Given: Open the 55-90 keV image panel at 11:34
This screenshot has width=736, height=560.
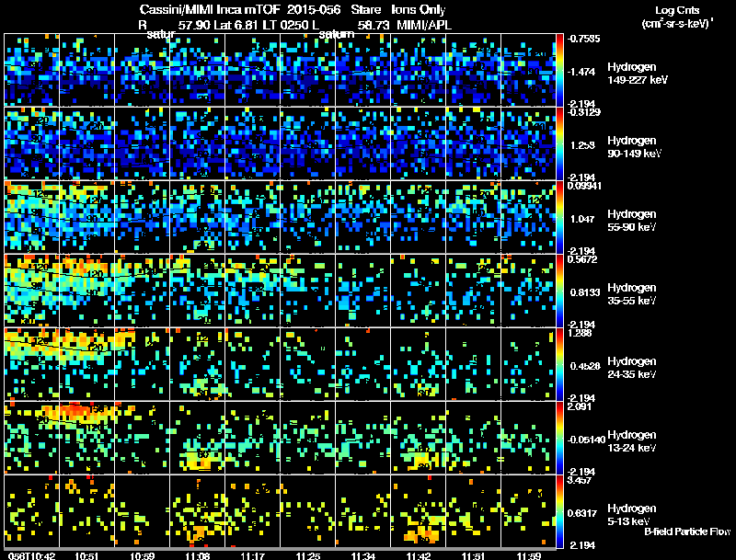Looking at the screenshot, I should 362,217.
